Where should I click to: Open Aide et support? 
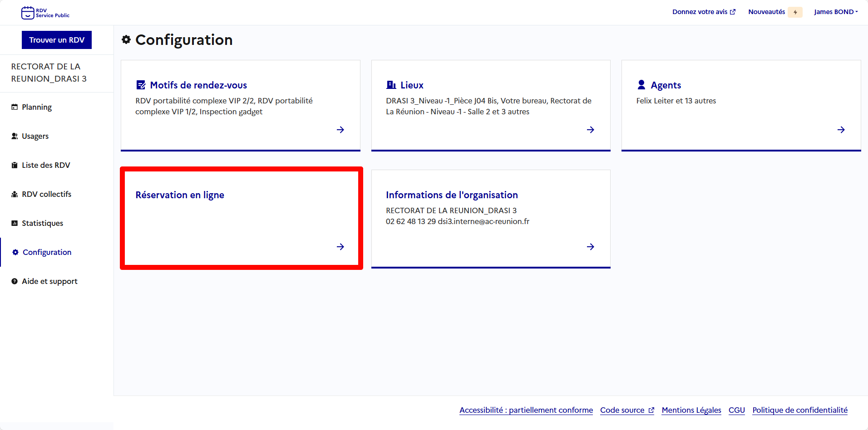pos(49,281)
